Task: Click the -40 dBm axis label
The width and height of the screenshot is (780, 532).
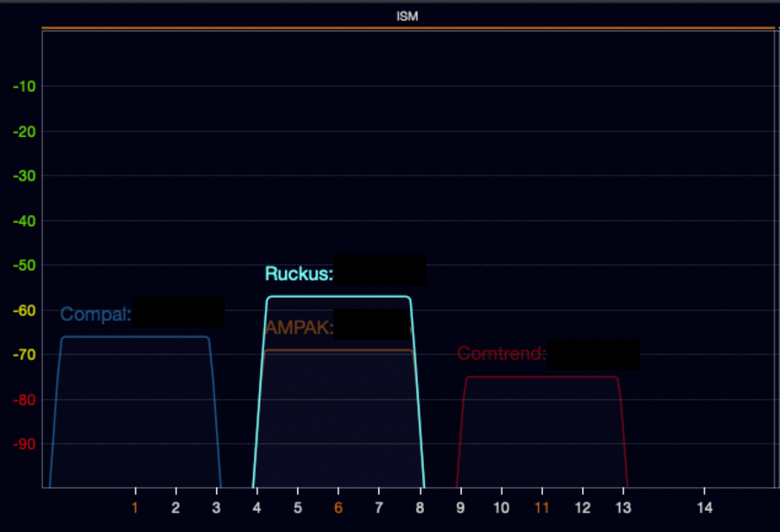Action: pos(25,220)
